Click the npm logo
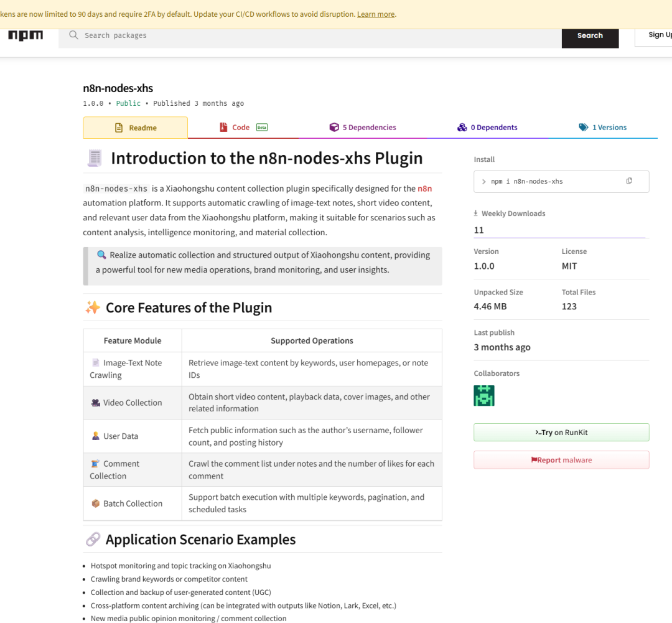Screen dimensions: 672x623 (x=26, y=35)
